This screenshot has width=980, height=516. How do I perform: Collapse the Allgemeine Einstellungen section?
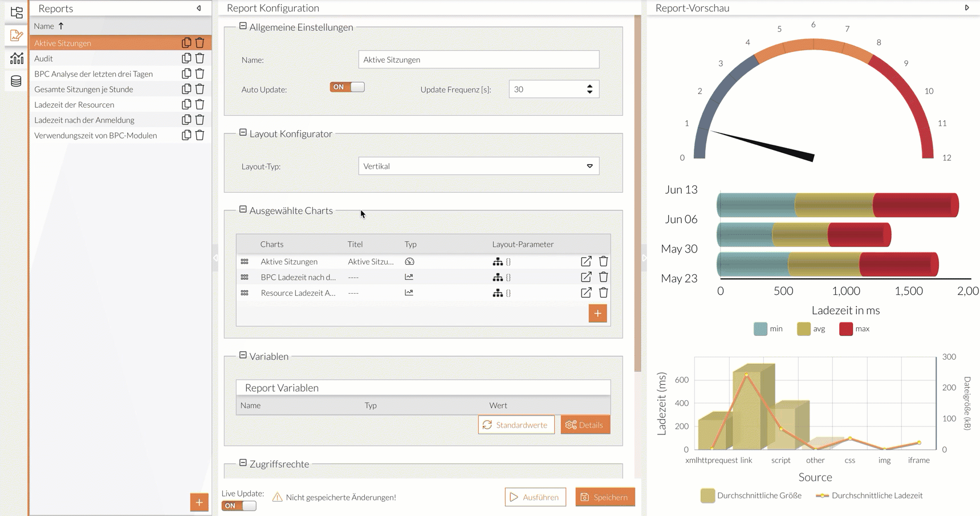243,26
